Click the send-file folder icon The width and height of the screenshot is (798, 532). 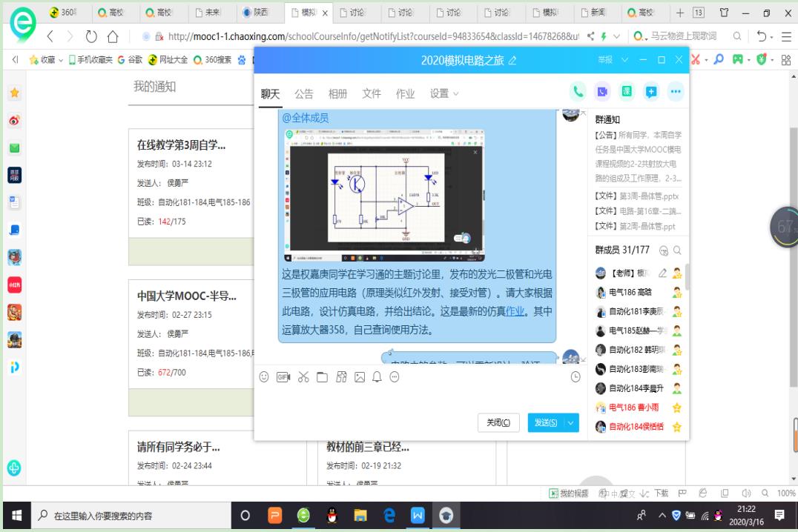pyautogui.click(x=322, y=377)
